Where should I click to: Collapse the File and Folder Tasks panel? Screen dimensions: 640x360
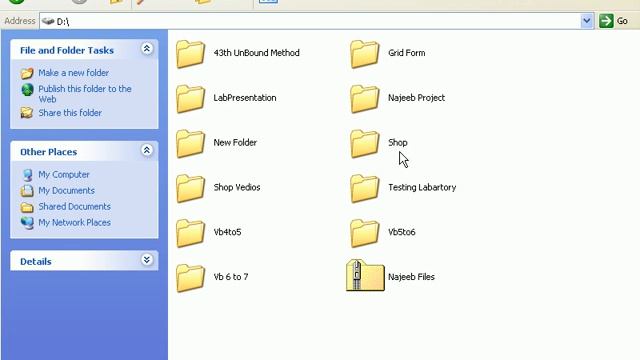[x=147, y=49]
